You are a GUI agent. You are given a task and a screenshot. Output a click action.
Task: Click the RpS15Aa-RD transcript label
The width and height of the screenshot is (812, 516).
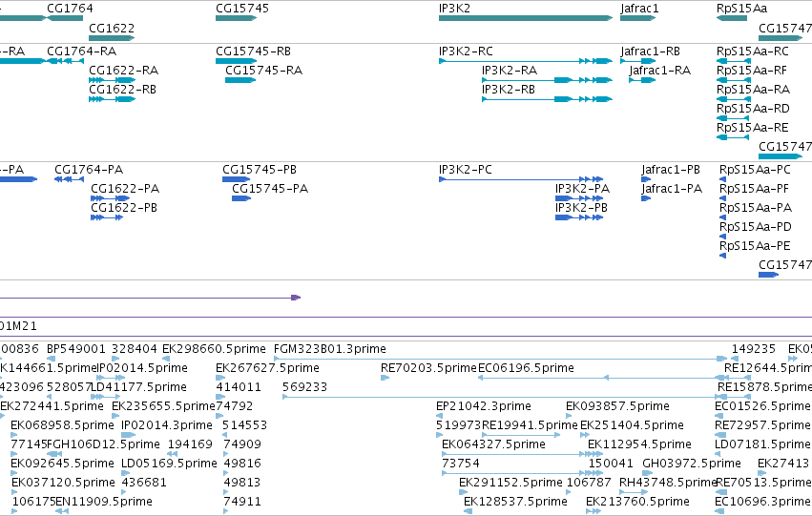tap(753, 109)
